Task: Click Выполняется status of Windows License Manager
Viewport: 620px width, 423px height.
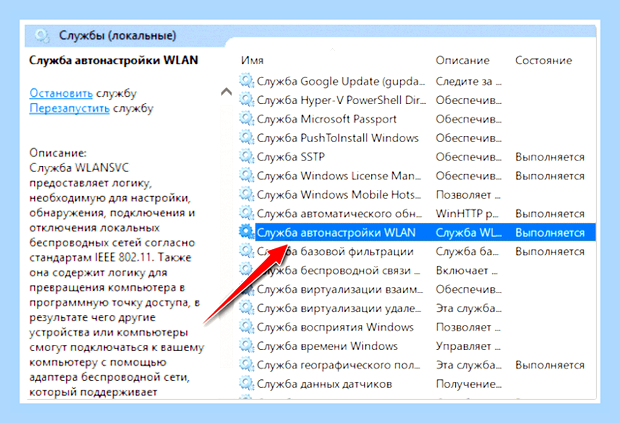Action: tap(550, 176)
